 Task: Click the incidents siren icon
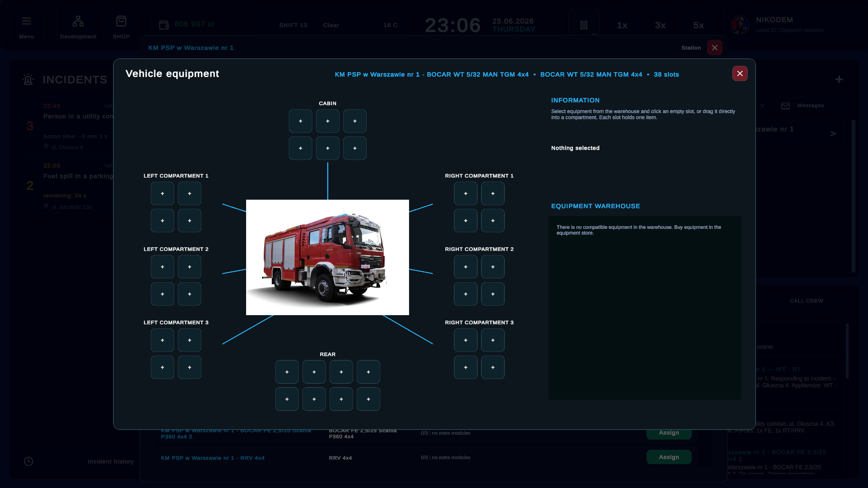tap(28, 79)
